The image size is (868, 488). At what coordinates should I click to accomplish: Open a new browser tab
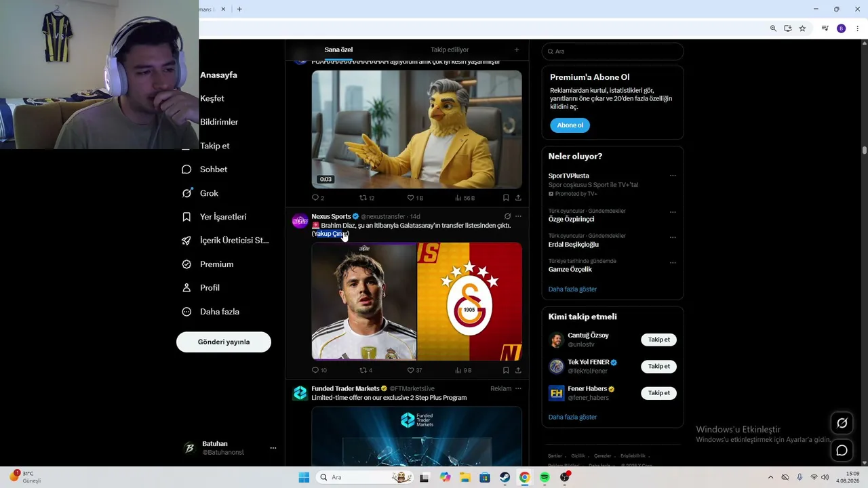click(x=239, y=9)
